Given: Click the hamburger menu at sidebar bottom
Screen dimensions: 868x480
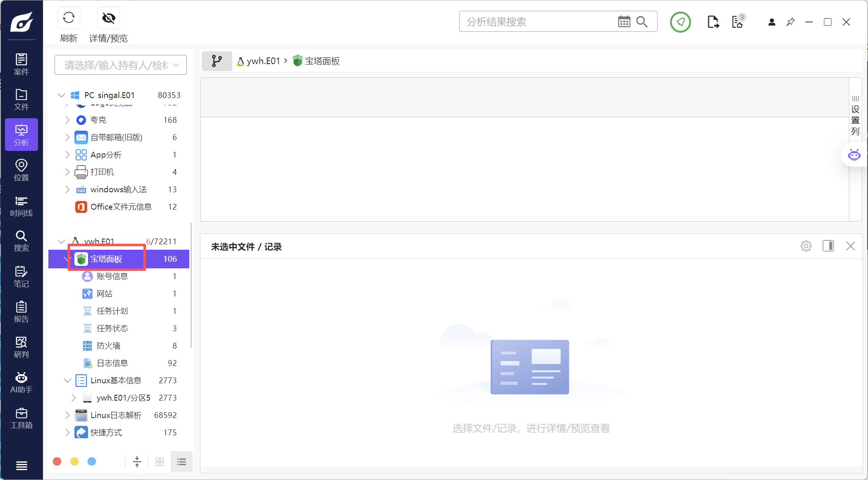Looking at the screenshot, I should point(21,466).
